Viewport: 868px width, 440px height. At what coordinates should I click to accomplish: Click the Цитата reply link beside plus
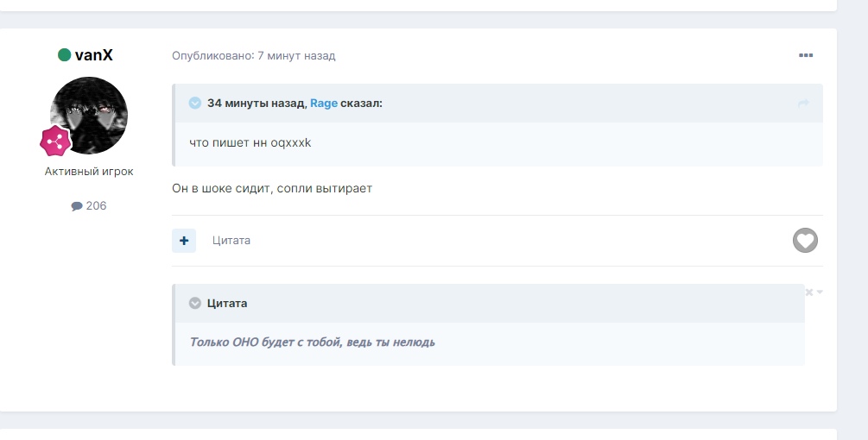pyautogui.click(x=231, y=241)
